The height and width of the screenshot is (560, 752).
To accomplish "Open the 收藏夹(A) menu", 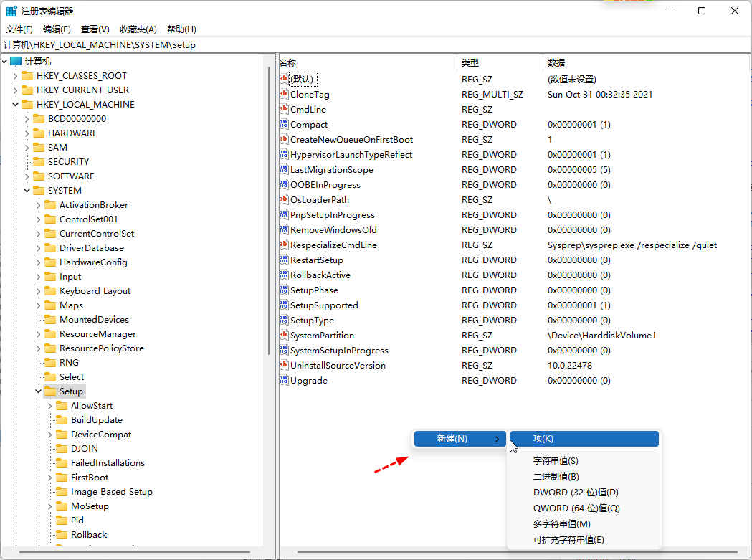I will (x=138, y=29).
